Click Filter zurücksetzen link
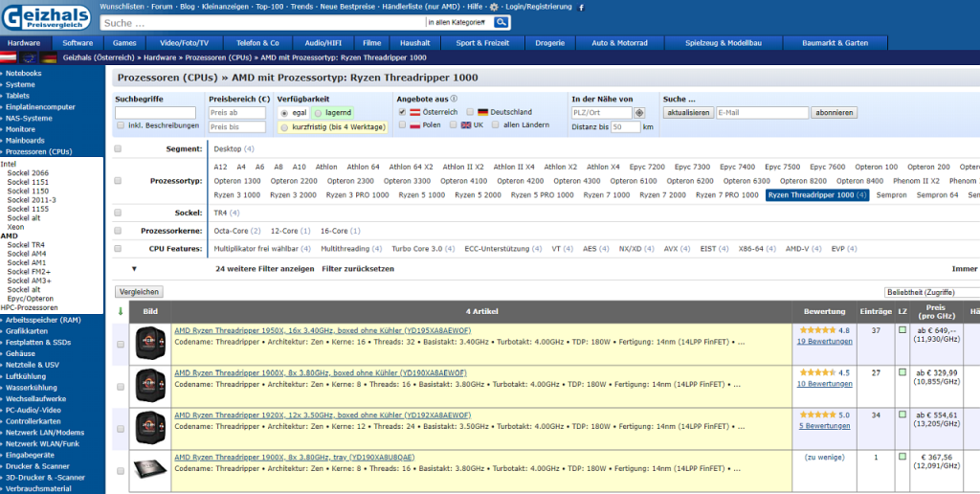 coord(358,269)
